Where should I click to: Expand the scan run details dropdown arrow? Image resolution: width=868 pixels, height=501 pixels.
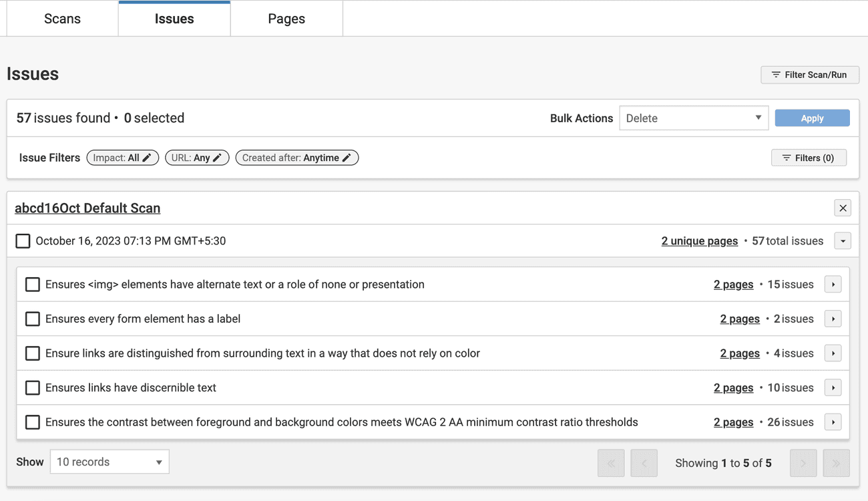pos(843,240)
